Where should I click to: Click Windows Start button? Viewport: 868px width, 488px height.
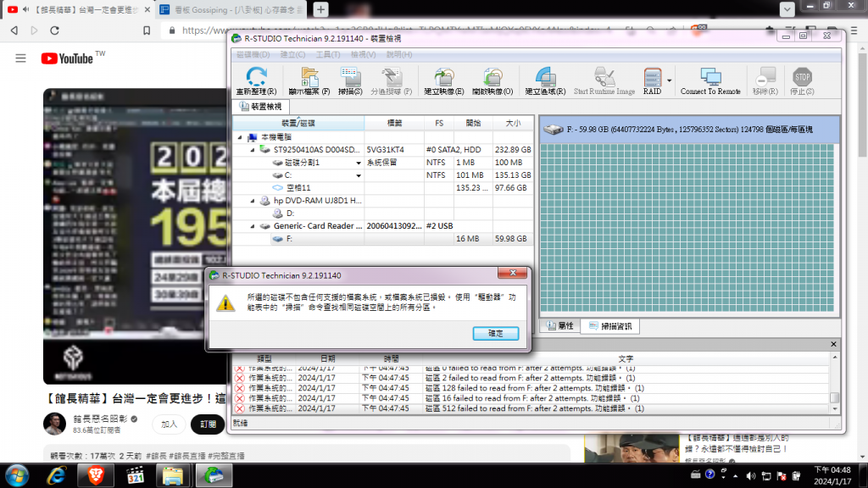17,475
